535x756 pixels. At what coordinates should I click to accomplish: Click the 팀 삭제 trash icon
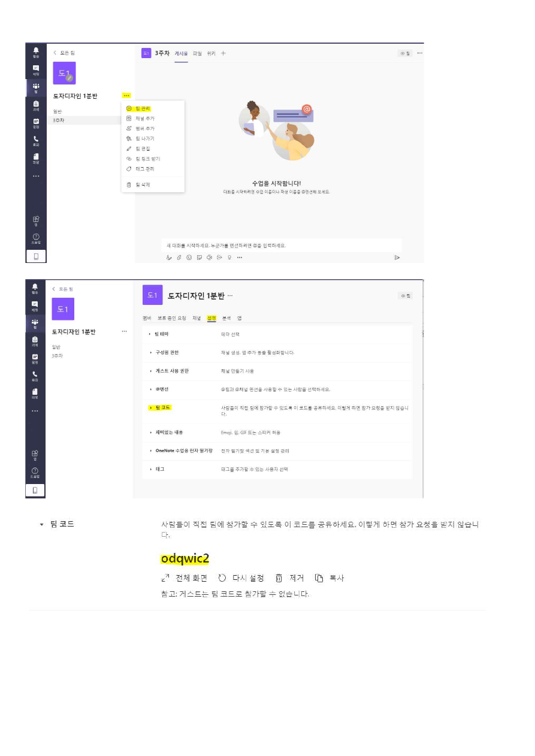(129, 185)
